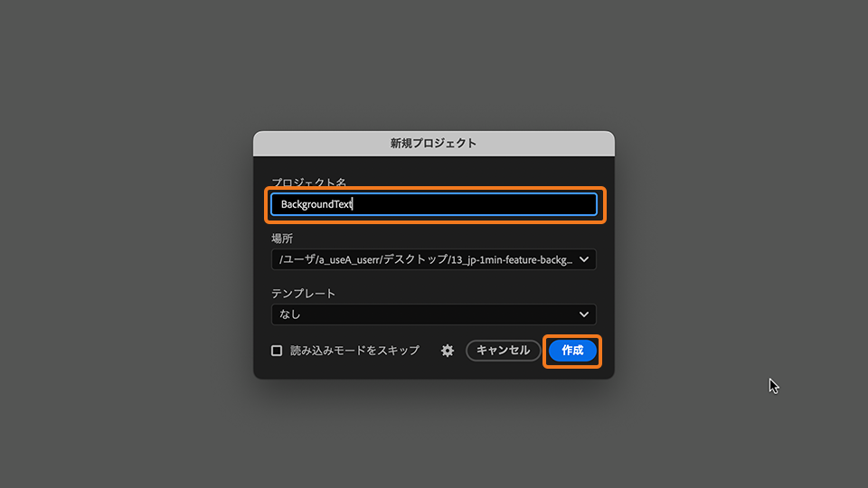The width and height of the screenshot is (868, 488).
Task: Click the テンプレート label
Action: click(x=304, y=293)
